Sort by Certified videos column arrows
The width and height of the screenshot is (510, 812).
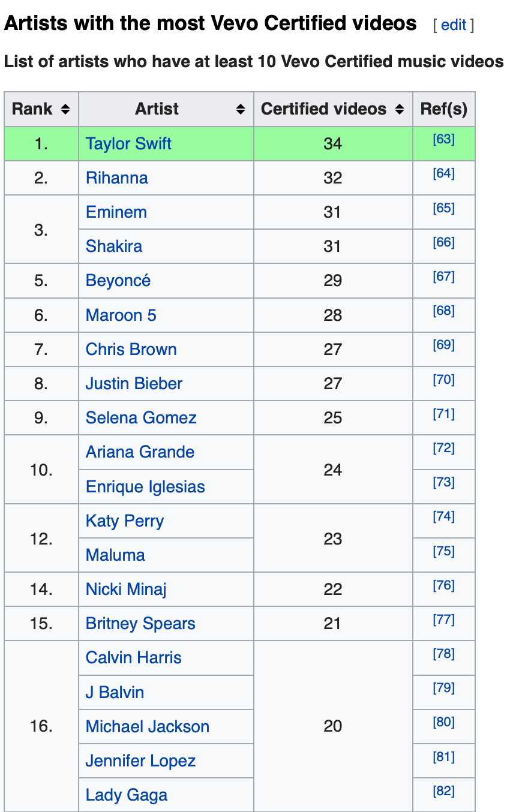pyautogui.click(x=400, y=109)
